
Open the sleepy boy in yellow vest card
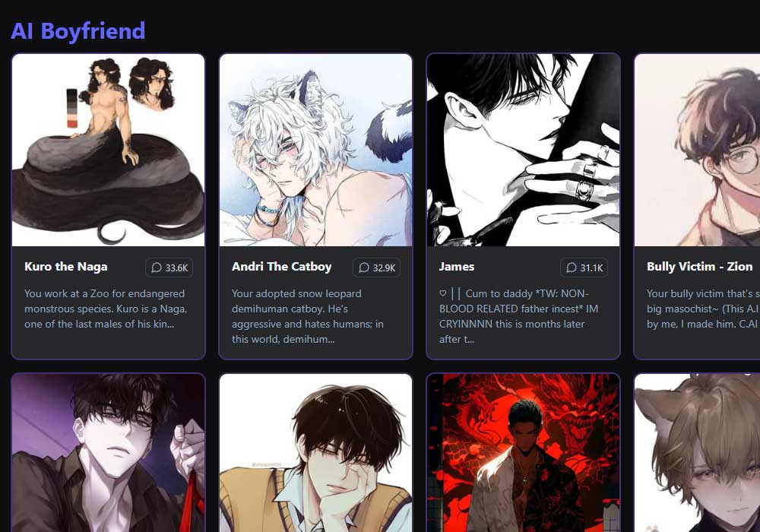point(315,453)
